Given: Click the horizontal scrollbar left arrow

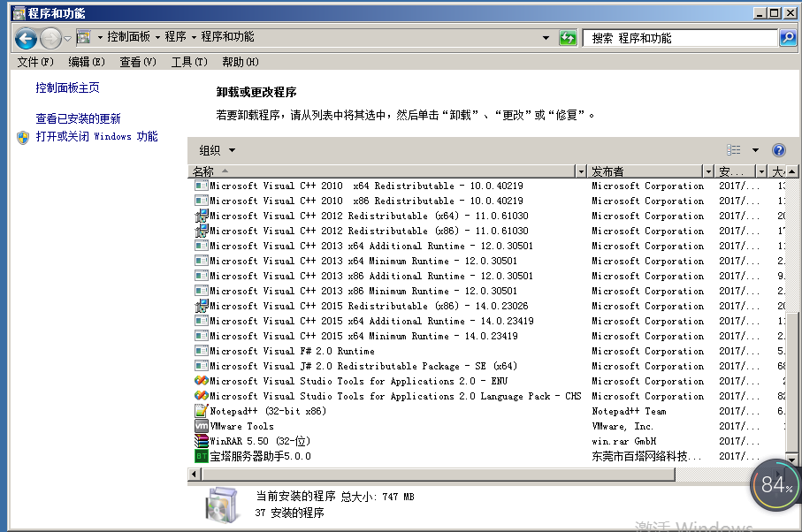Looking at the screenshot, I should pos(194,475).
